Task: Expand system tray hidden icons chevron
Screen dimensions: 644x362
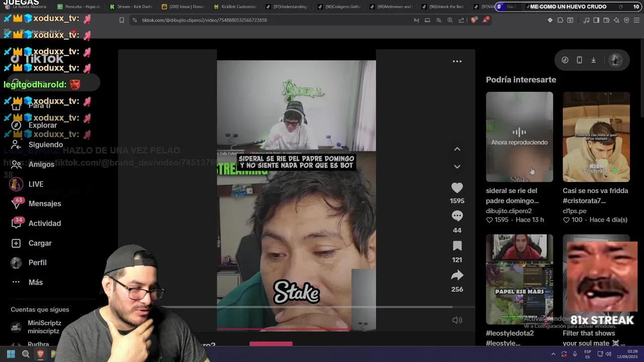Action: click(553, 354)
